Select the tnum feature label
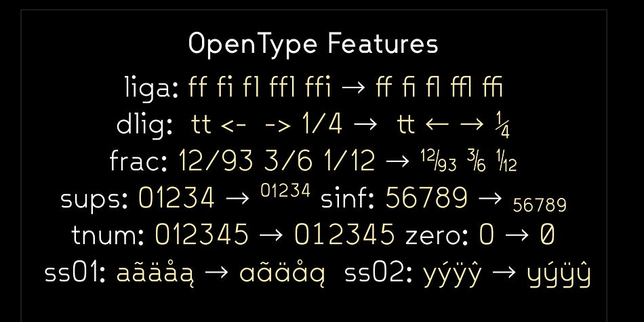644x322 pixels. 108,235
